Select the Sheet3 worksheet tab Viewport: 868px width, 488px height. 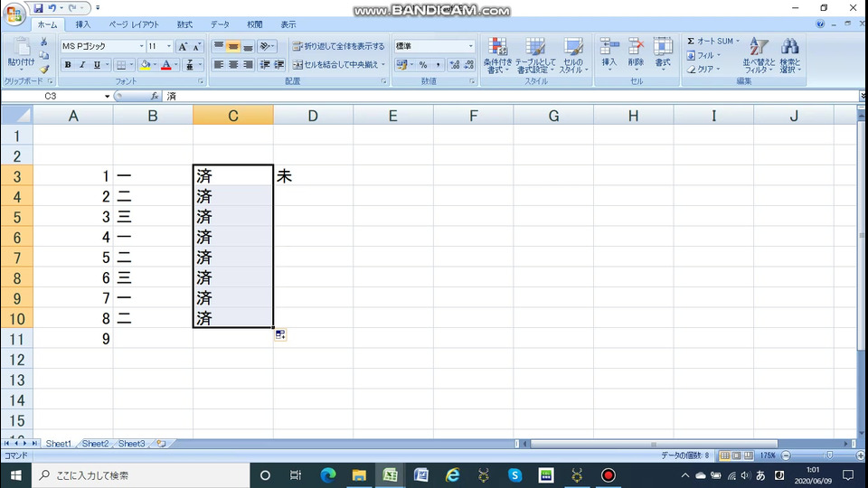(132, 444)
